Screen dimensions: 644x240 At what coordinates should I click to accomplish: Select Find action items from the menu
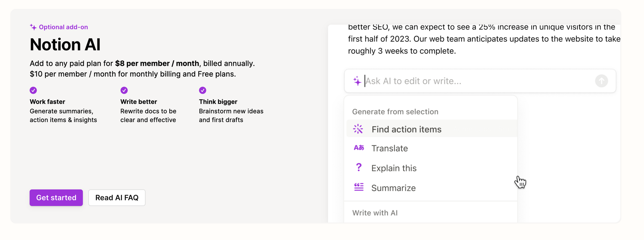[x=406, y=129]
